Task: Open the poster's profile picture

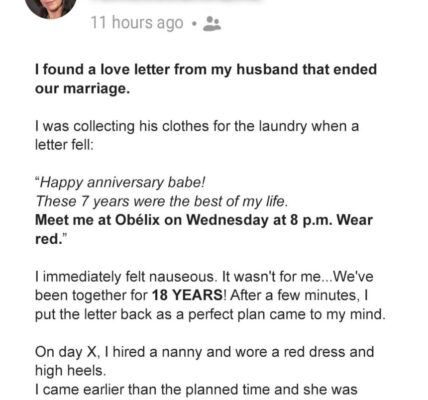Action: [x=51, y=7]
